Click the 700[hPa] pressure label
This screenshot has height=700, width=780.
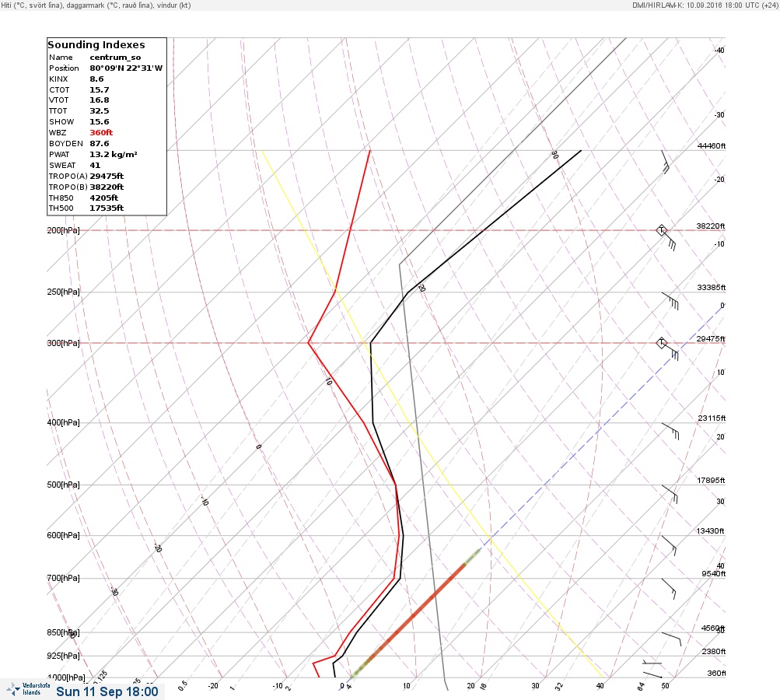tap(63, 578)
